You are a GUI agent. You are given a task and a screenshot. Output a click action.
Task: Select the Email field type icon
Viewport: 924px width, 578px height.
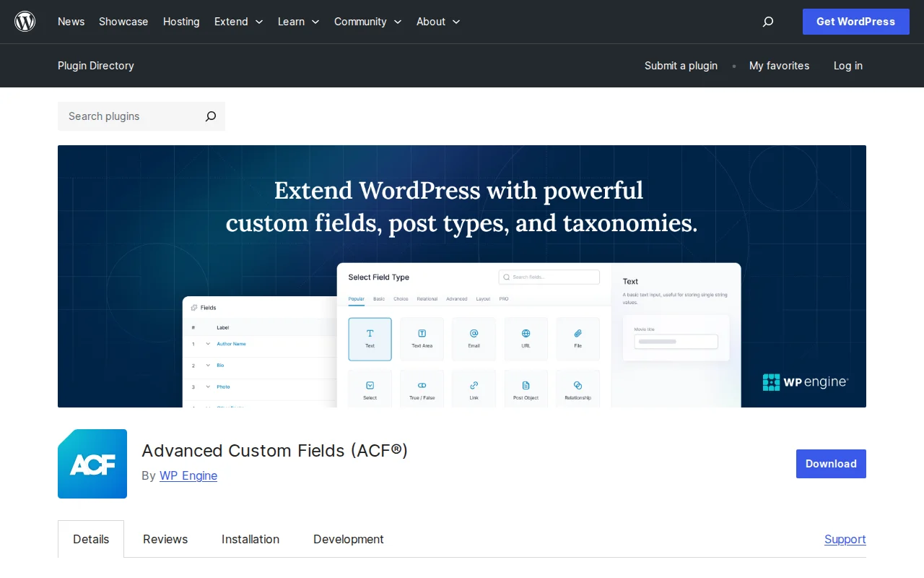(474, 338)
